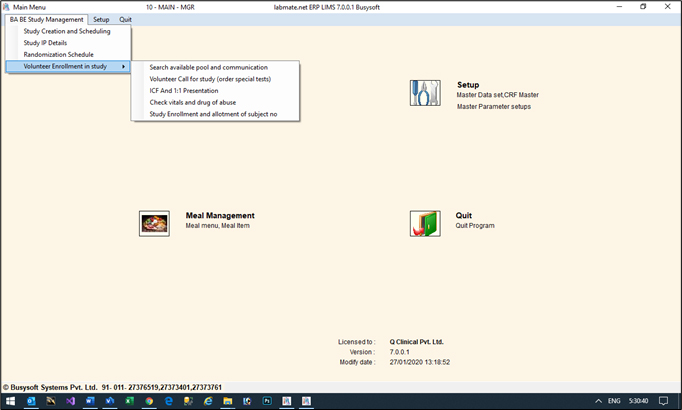Click Master Data set,CRF Master text
The image size is (682, 410).
(498, 95)
